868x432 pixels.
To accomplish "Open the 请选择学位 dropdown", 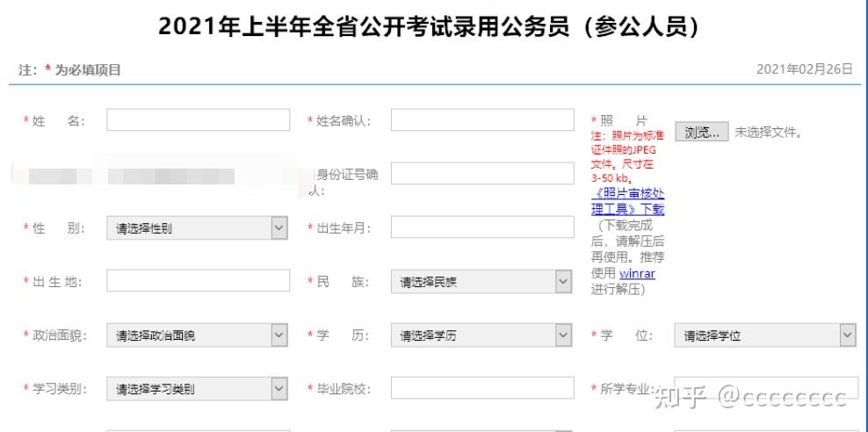I will click(765, 335).
